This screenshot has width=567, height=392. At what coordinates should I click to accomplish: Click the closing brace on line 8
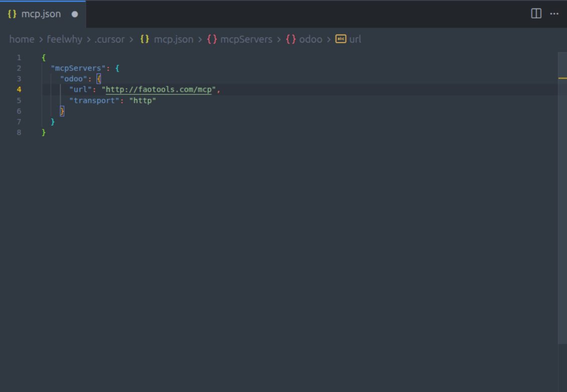(x=44, y=132)
